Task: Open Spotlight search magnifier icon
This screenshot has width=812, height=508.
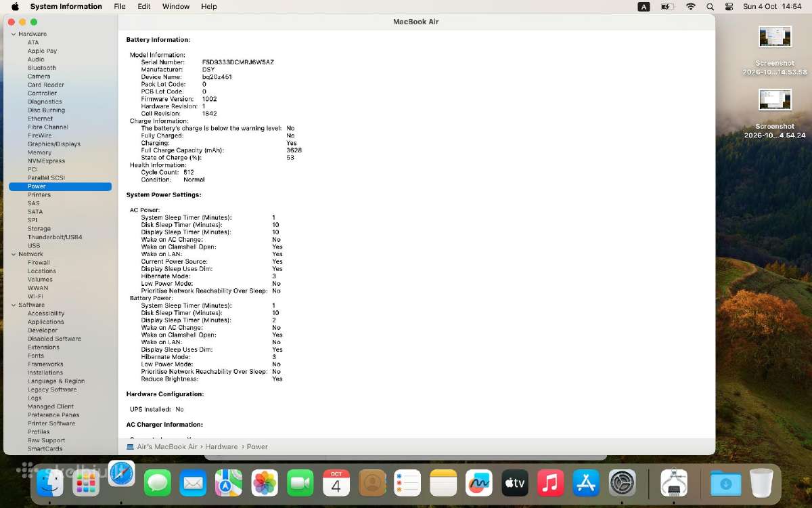Action: pyautogui.click(x=710, y=6)
